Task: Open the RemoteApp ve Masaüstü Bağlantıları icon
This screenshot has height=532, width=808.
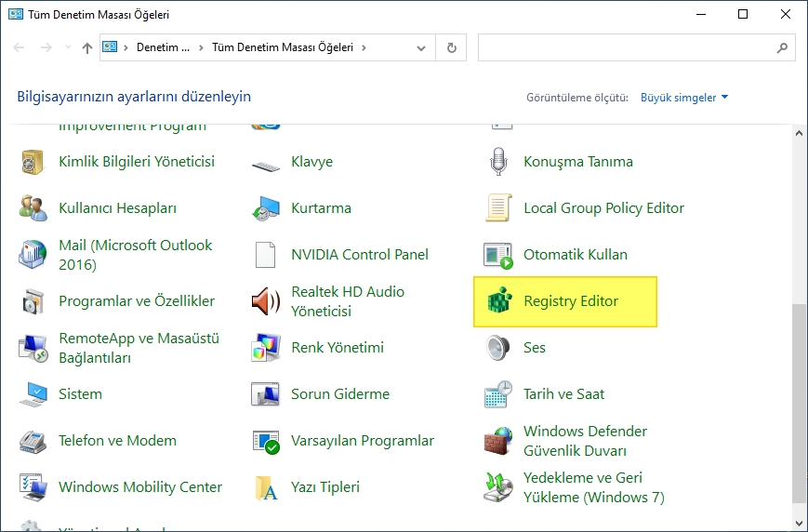Action: click(x=33, y=348)
